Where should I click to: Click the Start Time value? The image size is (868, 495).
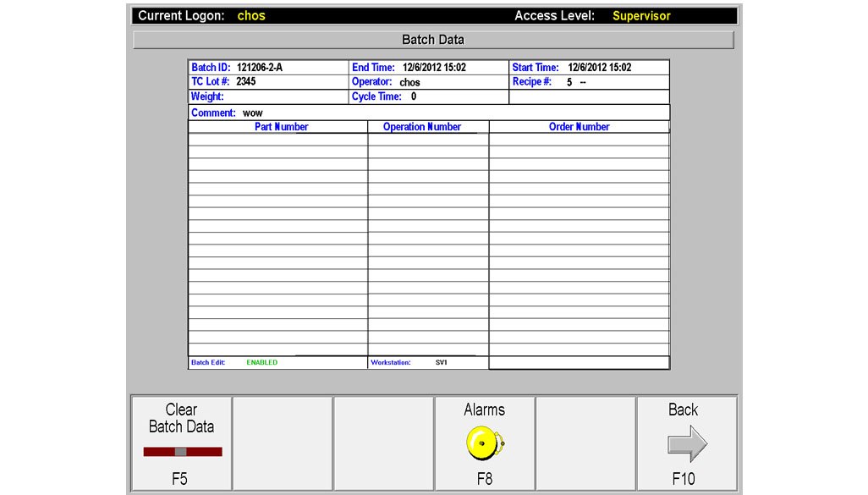point(599,68)
